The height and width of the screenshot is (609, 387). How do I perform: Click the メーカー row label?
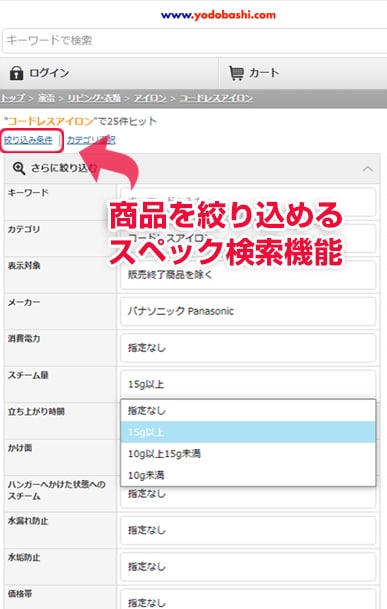point(24,303)
